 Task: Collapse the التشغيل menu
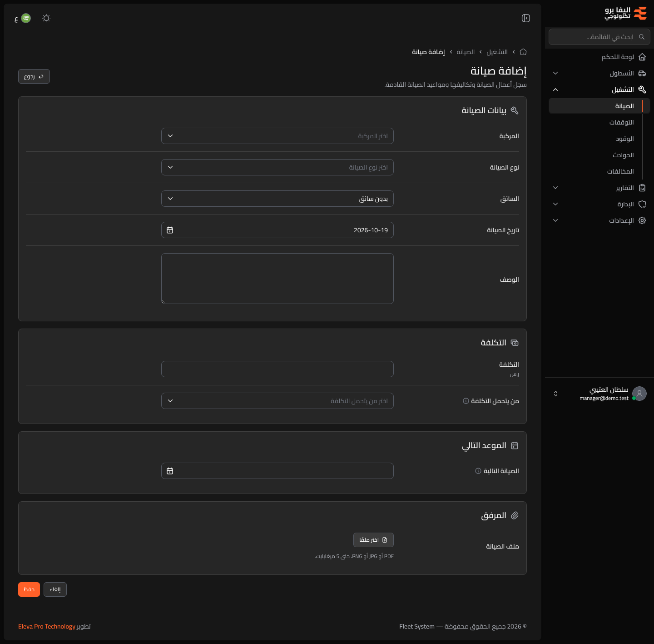tap(599, 90)
